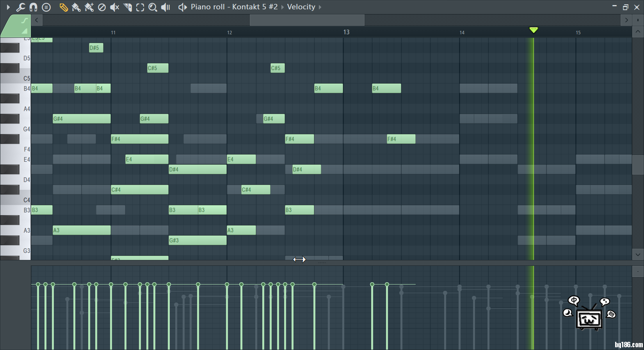Select the Slice tool

pyautogui.click(x=127, y=7)
